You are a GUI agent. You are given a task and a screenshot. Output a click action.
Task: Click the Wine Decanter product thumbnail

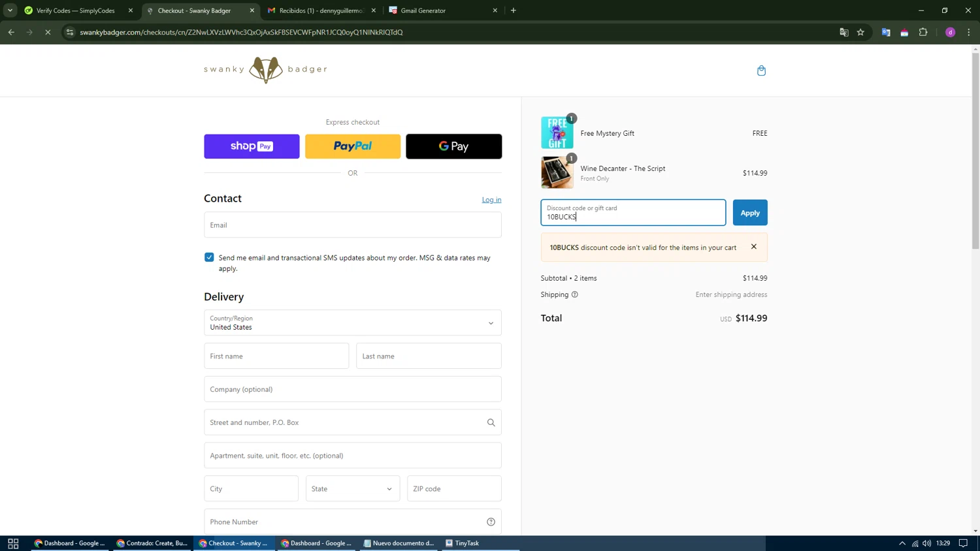(x=557, y=172)
